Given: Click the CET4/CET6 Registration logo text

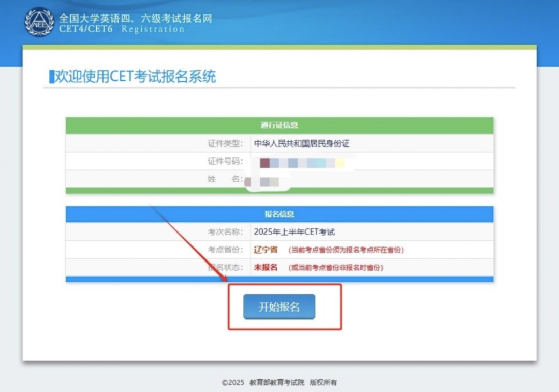Looking at the screenshot, I should (120, 28).
